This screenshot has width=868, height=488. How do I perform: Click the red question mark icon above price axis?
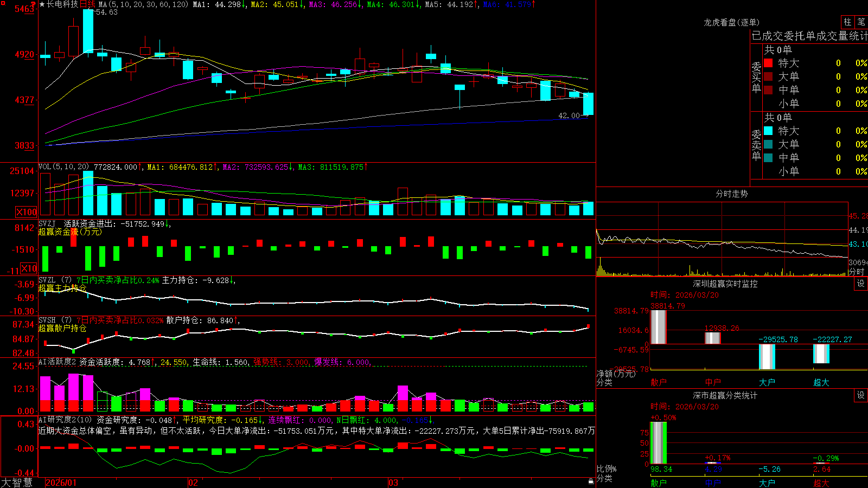34,4
